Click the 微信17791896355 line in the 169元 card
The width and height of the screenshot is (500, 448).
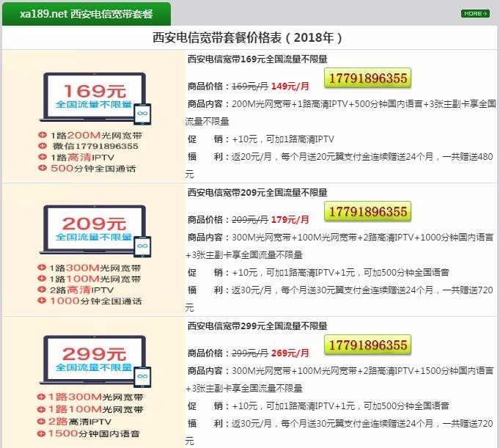[x=95, y=146]
